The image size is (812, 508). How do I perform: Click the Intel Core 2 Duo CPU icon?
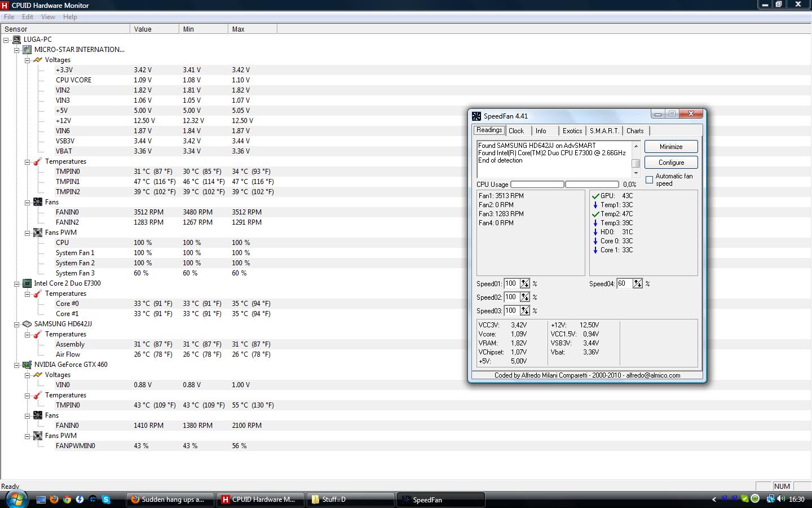pos(27,283)
